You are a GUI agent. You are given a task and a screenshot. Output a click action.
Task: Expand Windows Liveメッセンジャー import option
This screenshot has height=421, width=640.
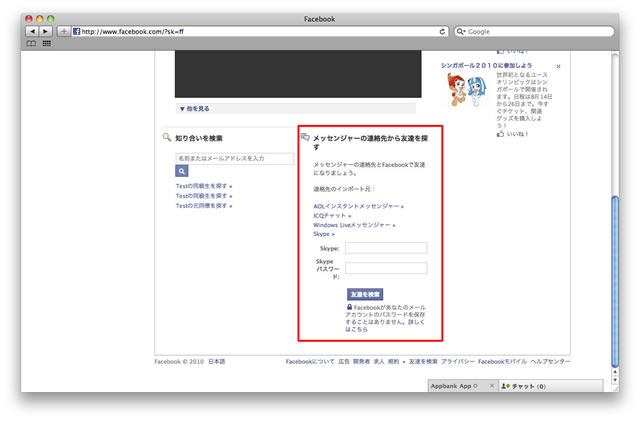pos(354,225)
